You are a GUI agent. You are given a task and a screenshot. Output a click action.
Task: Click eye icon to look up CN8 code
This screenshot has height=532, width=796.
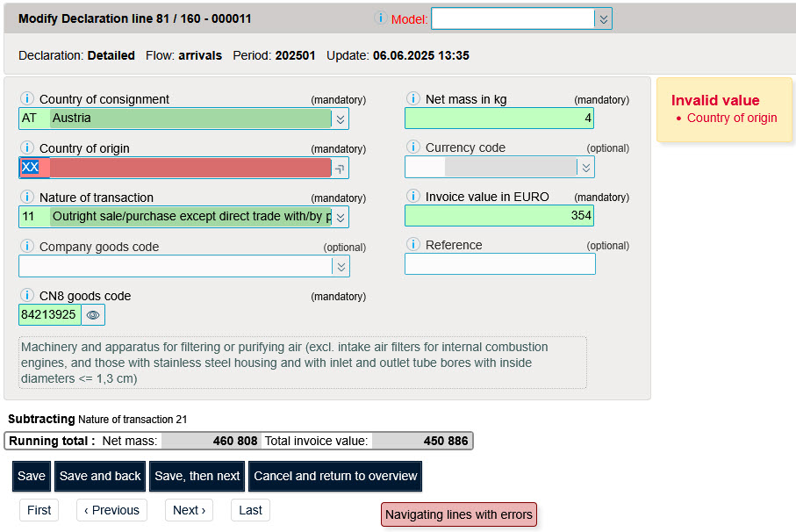click(93, 314)
